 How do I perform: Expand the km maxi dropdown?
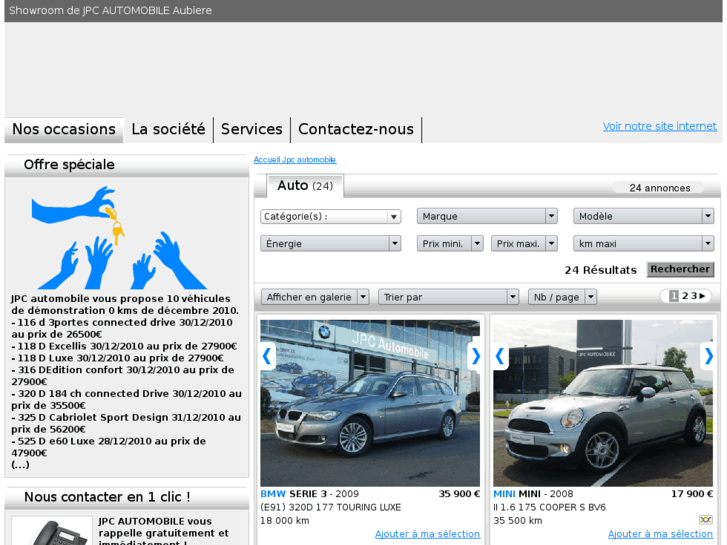coord(644,244)
